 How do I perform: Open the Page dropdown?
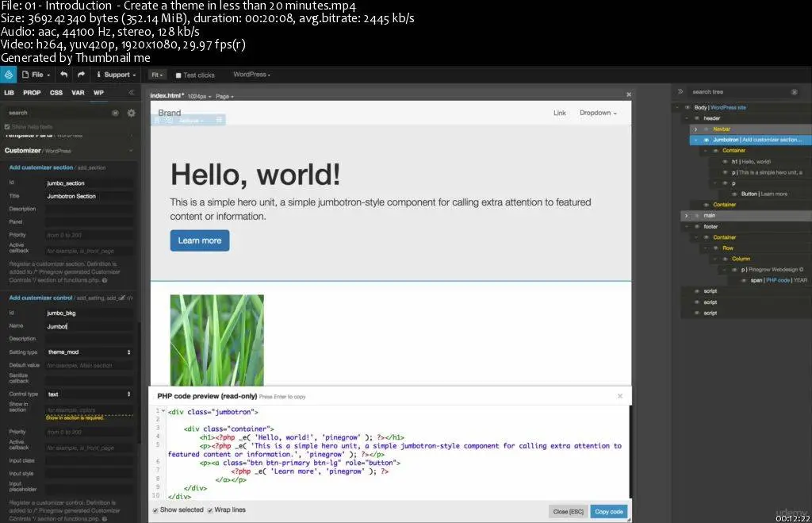[224, 96]
